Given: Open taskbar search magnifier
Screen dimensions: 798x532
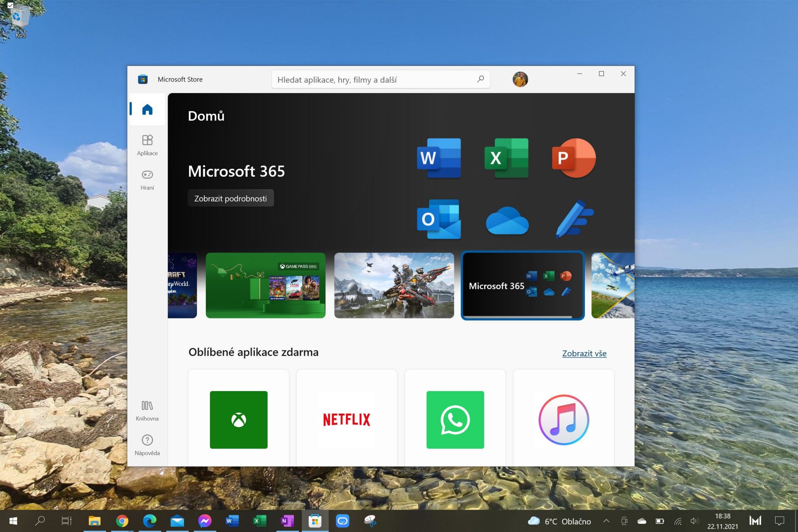Looking at the screenshot, I should click(40, 521).
